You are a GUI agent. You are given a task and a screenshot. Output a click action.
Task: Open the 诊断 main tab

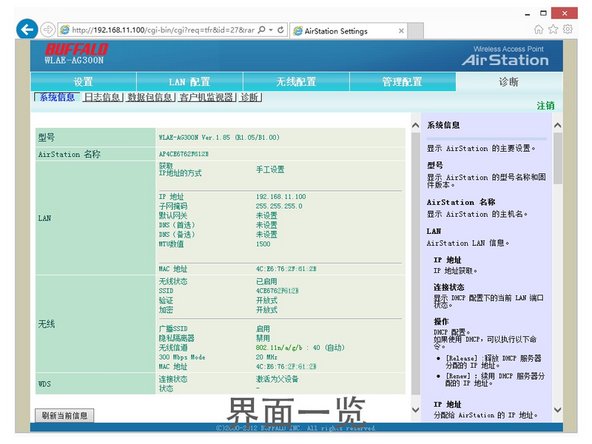pyautogui.click(x=509, y=82)
